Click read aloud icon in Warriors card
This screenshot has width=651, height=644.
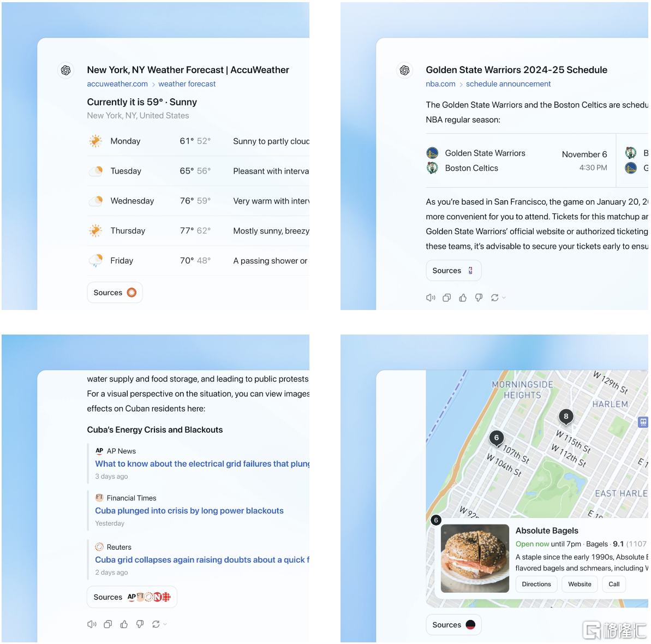(x=431, y=297)
